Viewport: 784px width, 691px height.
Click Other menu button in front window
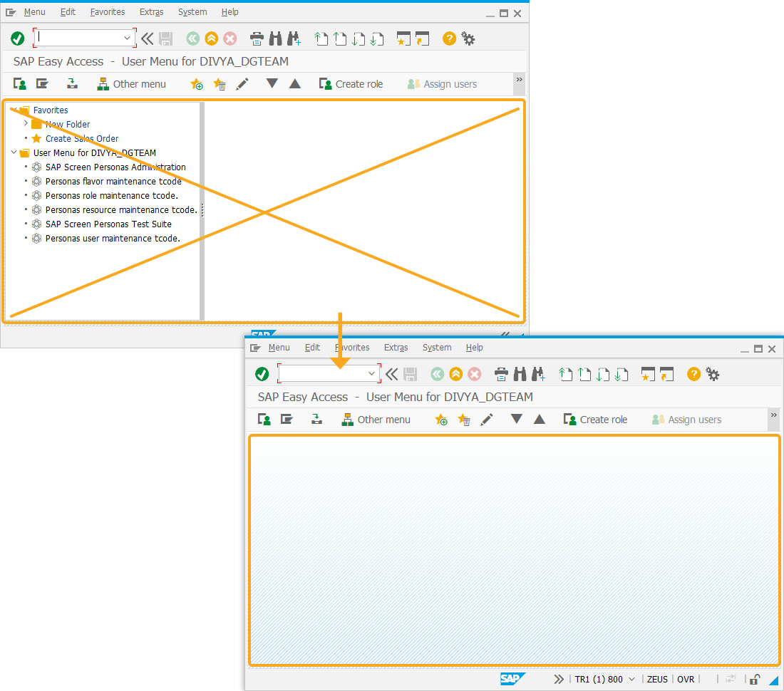tap(376, 419)
